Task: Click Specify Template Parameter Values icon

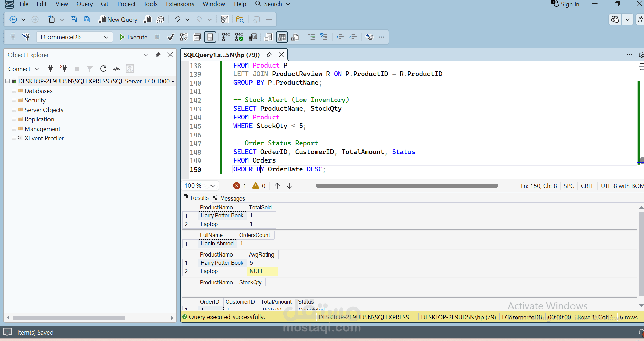Action: click(x=369, y=37)
